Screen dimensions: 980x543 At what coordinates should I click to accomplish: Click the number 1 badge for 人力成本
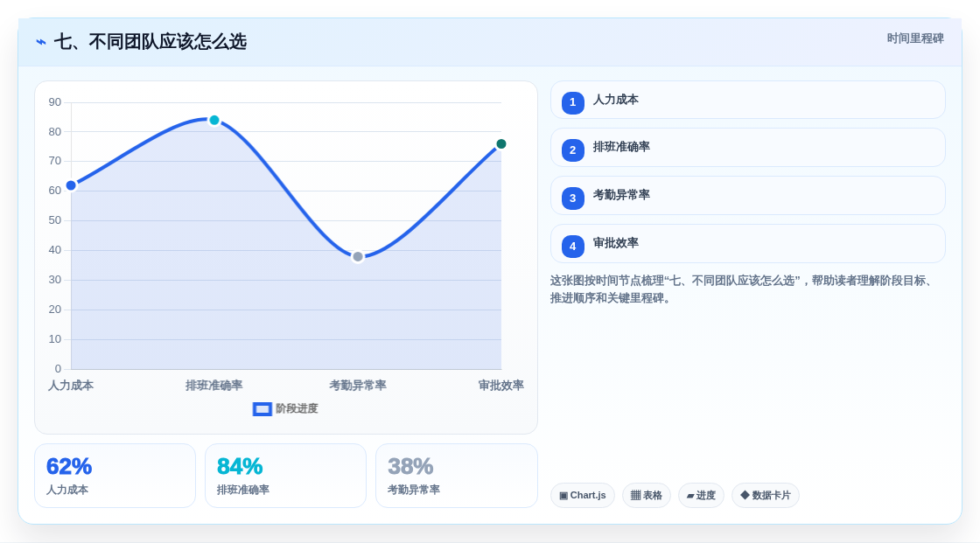[x=572, y=102]
